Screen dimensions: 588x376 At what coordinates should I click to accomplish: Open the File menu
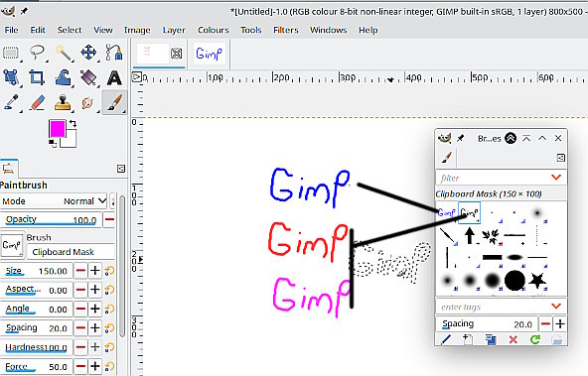[11, 30]
